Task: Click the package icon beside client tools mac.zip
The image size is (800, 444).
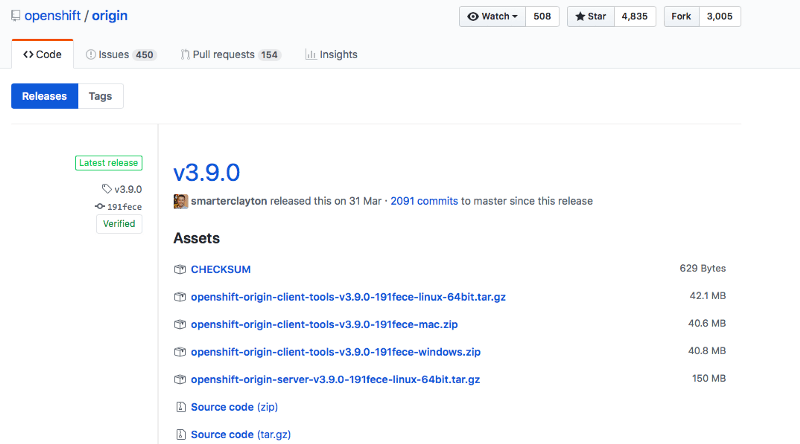Action: (x=180, y=325)
